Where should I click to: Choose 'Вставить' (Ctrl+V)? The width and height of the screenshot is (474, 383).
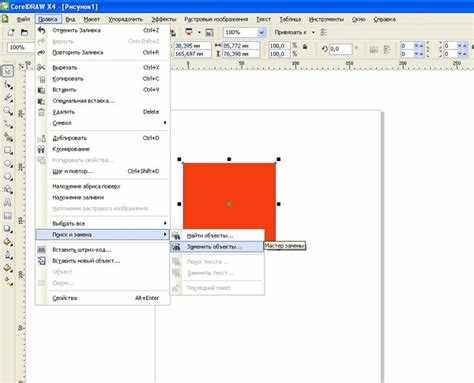click(103, 90)
